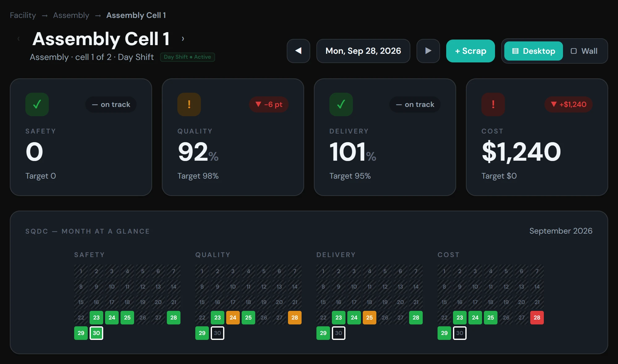The height and width of the screenshot is (364, 618).
Task: Select day 29 in Quality calendar
Action: tap(202, 333)
